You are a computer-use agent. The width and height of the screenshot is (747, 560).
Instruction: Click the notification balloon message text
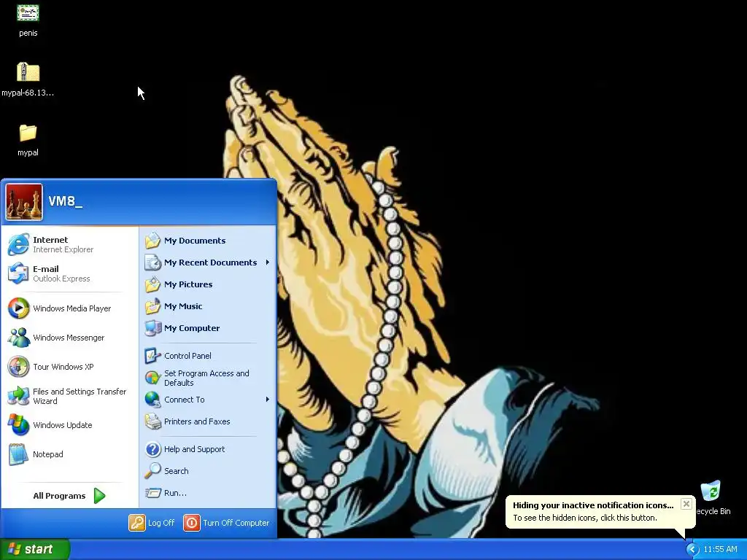coord(584,518)
